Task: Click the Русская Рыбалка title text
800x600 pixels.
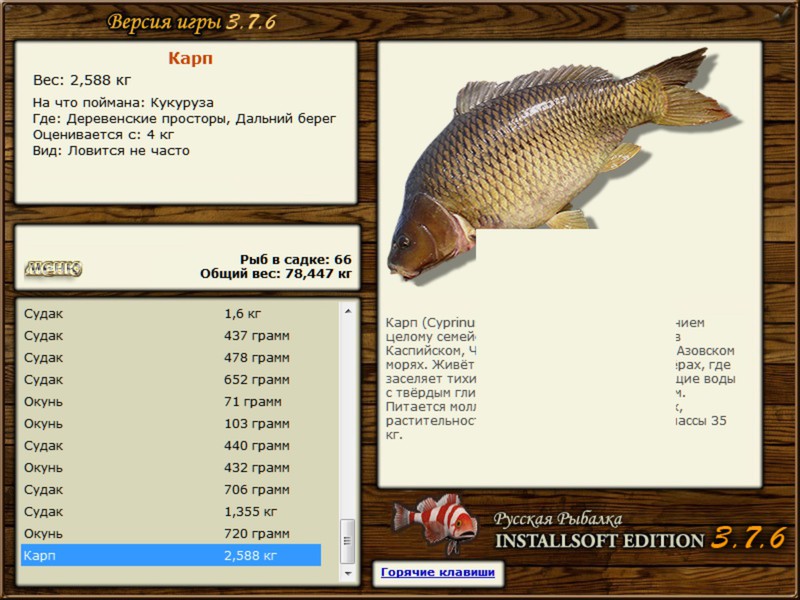Action: (558, 519)
